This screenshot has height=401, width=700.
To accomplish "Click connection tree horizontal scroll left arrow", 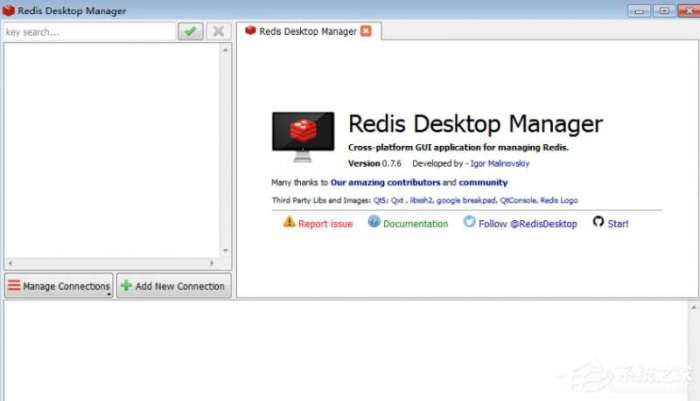I will [10, 263].
